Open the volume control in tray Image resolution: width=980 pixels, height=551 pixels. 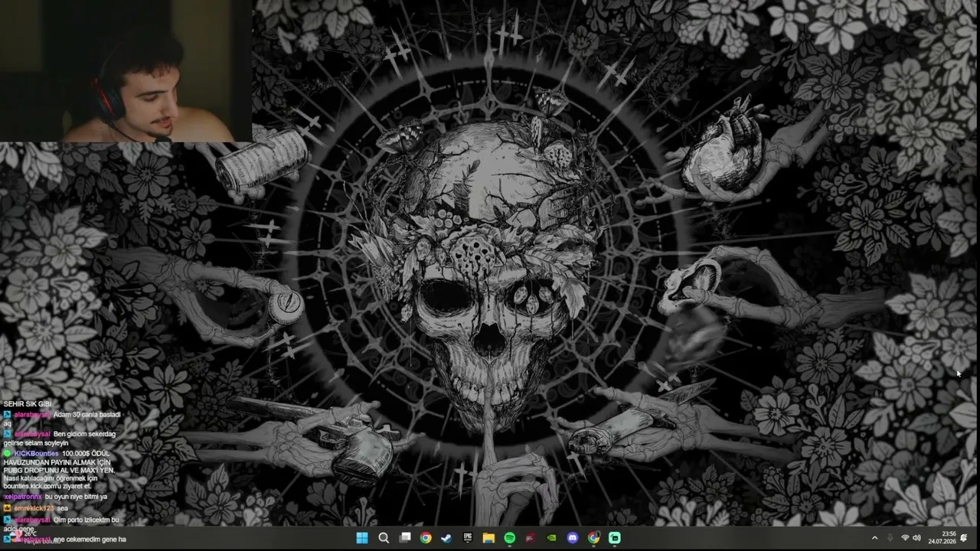coord(916,538)
